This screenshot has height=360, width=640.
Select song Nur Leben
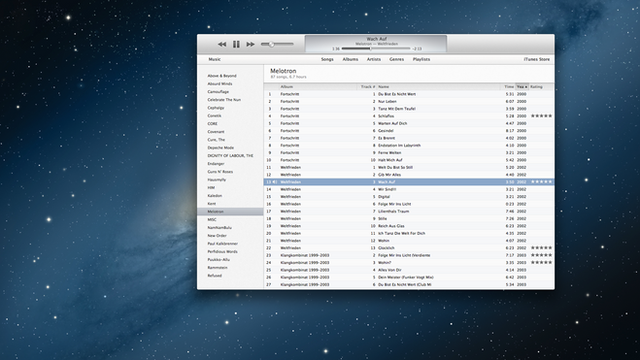[x=387, y=102]
